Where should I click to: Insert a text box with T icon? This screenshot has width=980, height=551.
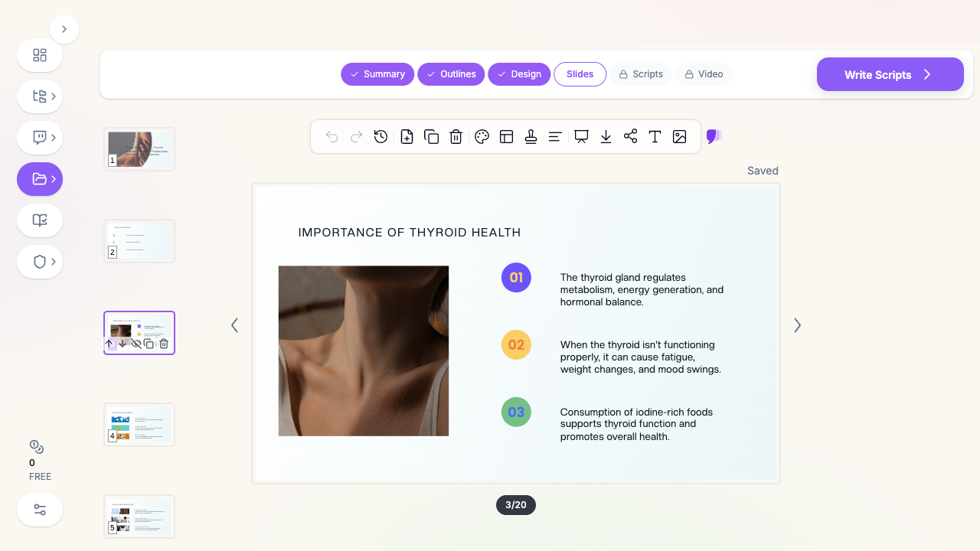(655, 137)
